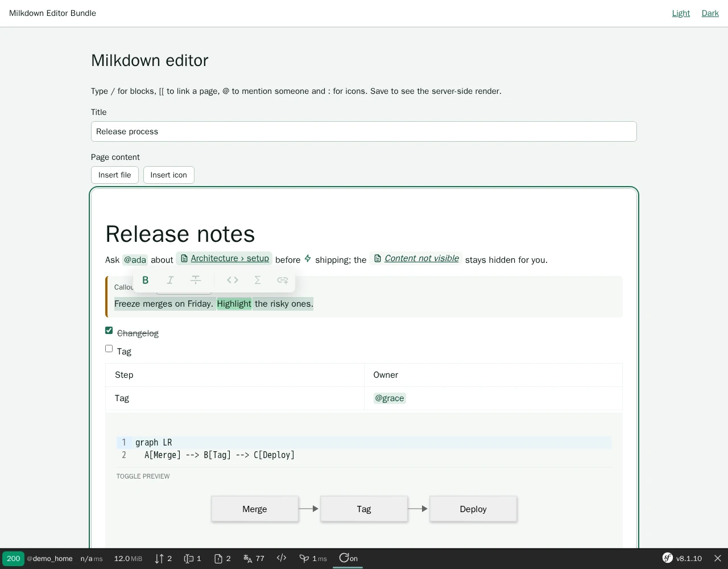Click the 12.0 MiB memory entry
Image resolution: width=728 pixels, height=569 pixels.
point(128,558)
